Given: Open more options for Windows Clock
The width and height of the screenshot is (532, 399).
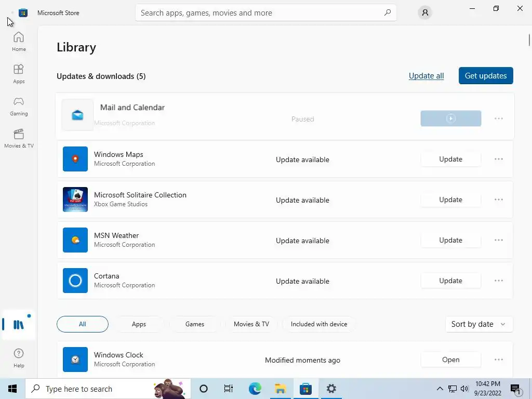Looking at the screenshot, I should tap(498, 360).
